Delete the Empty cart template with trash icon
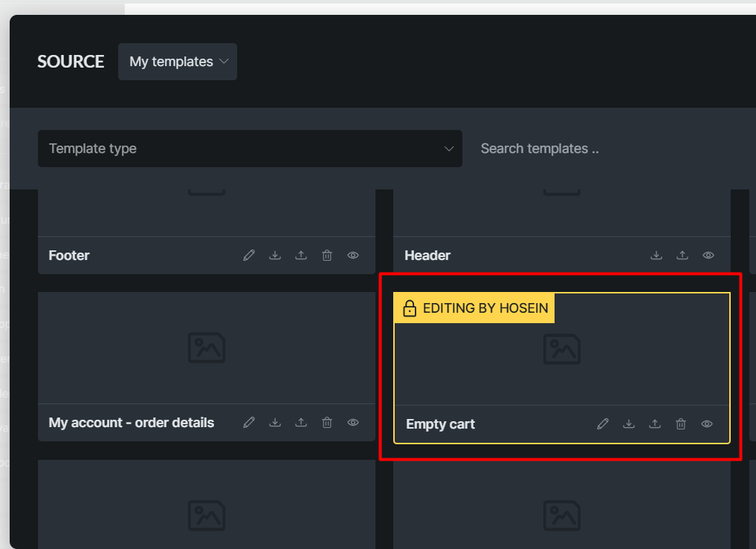The width and height of the screenshot is (756, 549). [681, 424]
